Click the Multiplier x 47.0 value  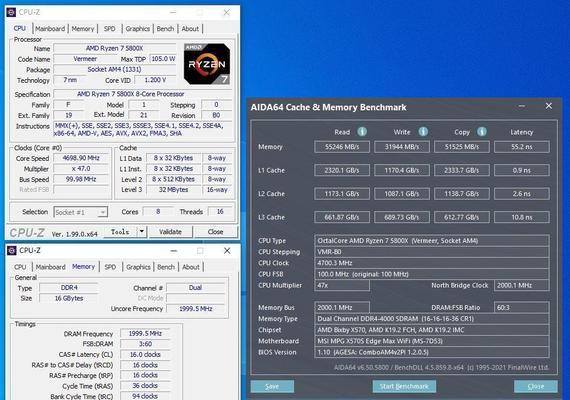coord(81,169)
